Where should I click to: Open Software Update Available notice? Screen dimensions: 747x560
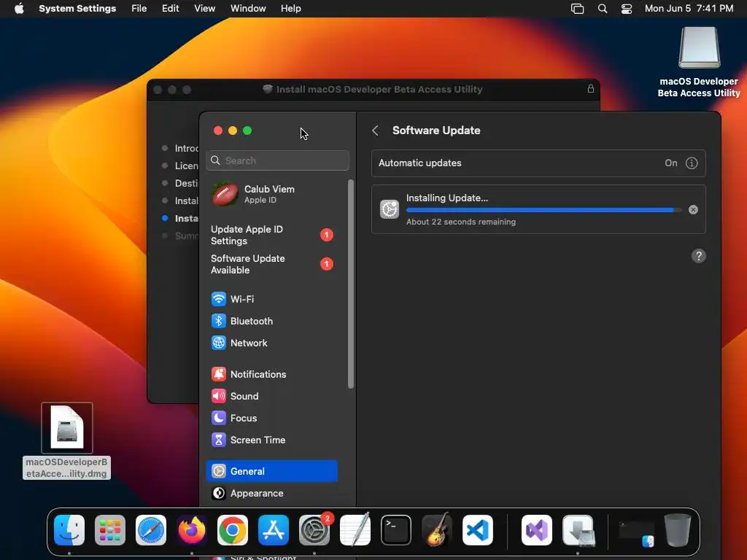pos(271,264)
